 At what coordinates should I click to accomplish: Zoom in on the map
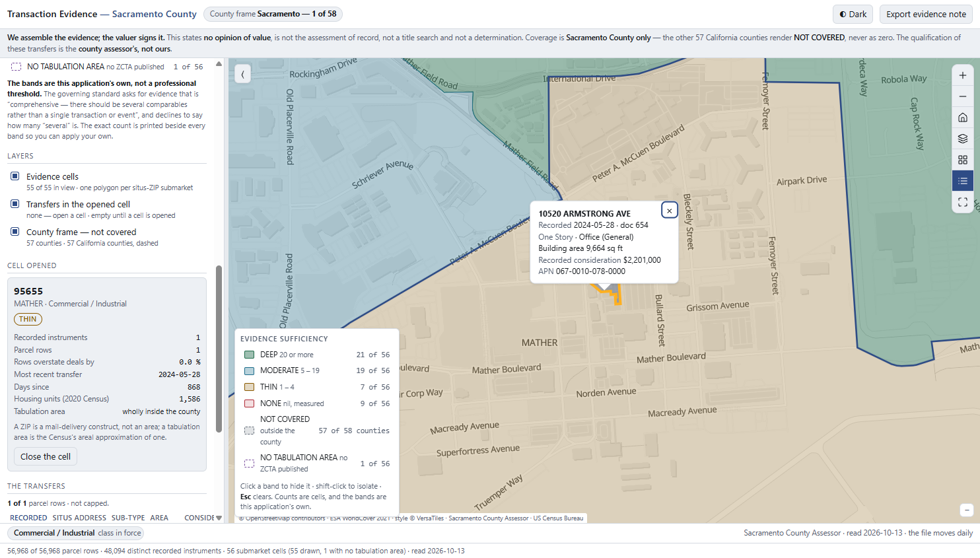tap(963, 75)
